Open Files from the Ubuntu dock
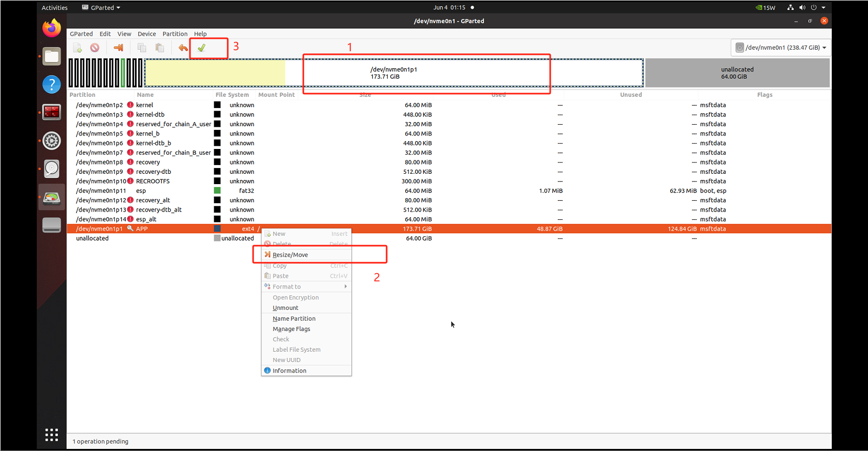Screen dimensions: 868x451 [x=52, y=56]
